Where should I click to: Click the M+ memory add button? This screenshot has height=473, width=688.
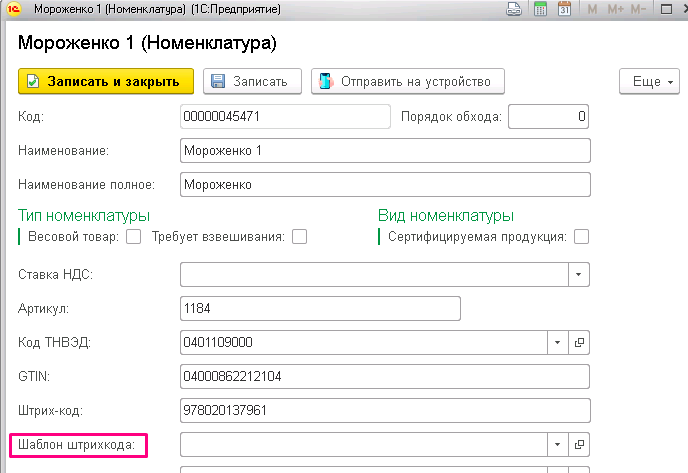(617, 11)
